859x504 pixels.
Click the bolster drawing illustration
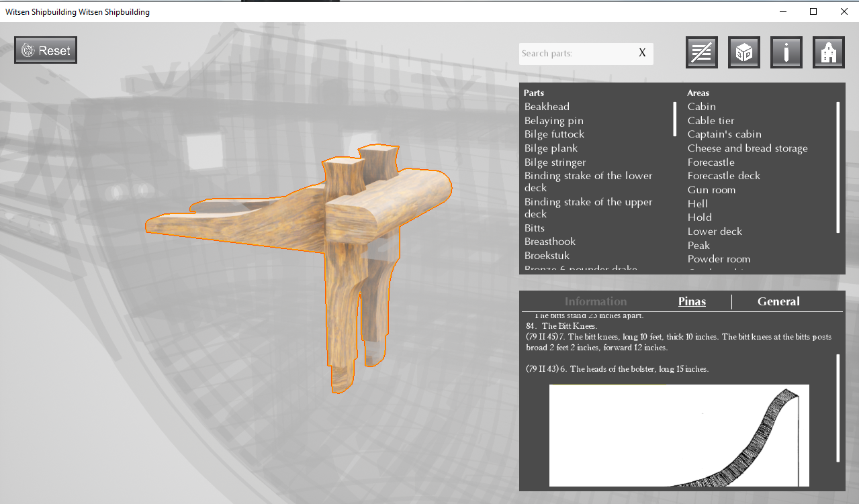click(679, 436)
